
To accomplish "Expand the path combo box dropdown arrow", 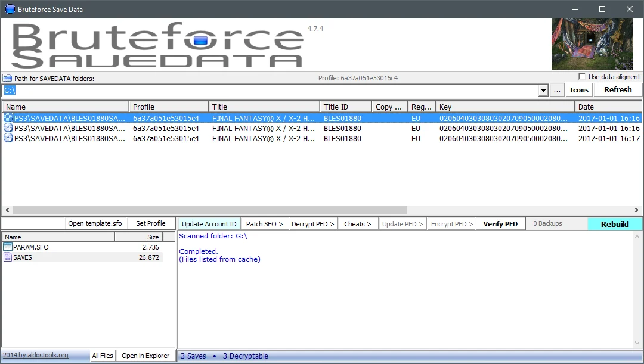I will pyautogui.click(x=543, y=91).
